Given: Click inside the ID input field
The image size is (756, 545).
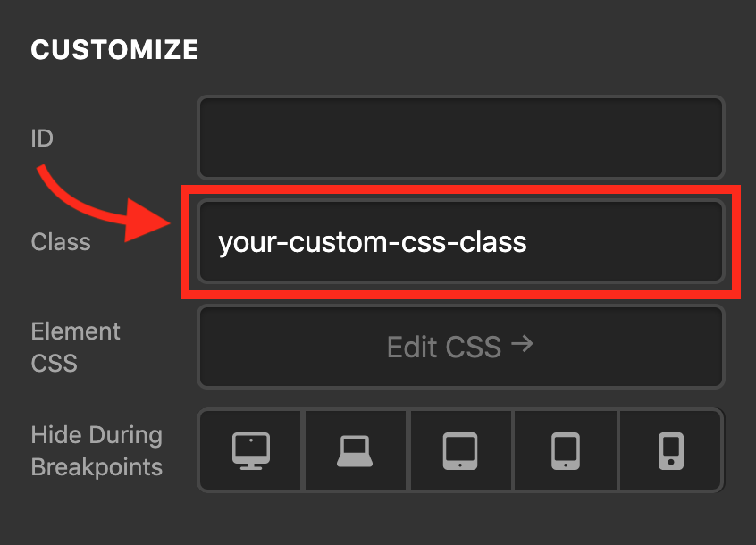Looking at the screenshot, I should tap(460, 138).
